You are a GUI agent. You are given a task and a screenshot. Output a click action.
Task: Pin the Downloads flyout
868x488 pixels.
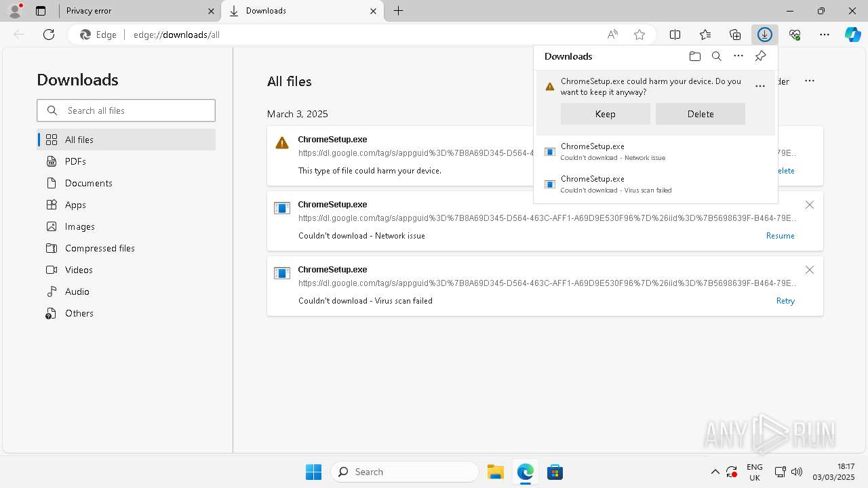coord(760,56)
